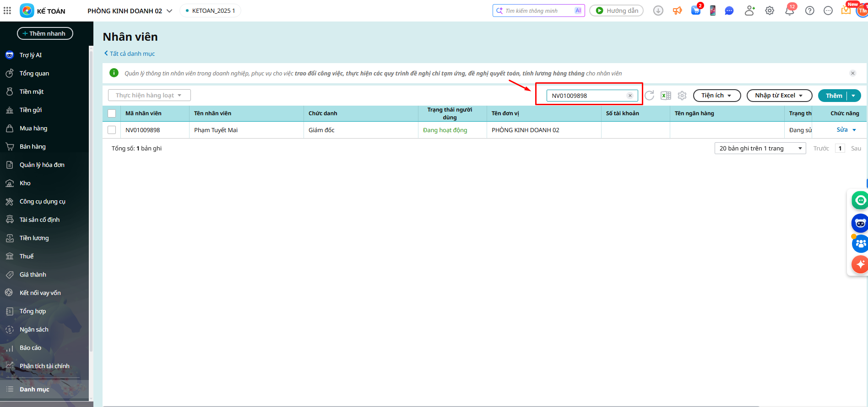The height and width of the screenshot is (407, 868).
Task: Export the employee list to Excel
Action: click(x=666, y=96)
